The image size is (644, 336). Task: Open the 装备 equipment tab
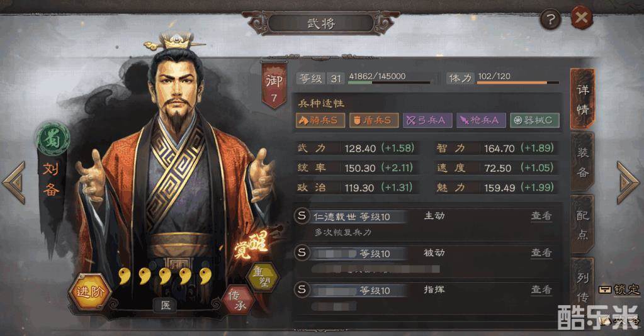582,162
